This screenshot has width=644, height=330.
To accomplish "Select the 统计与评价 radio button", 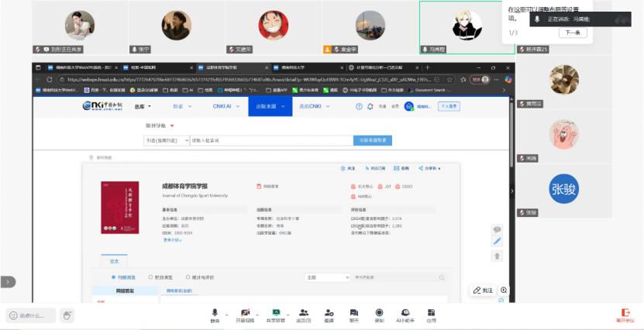I will pyautogui.click(x=189, y=277).
